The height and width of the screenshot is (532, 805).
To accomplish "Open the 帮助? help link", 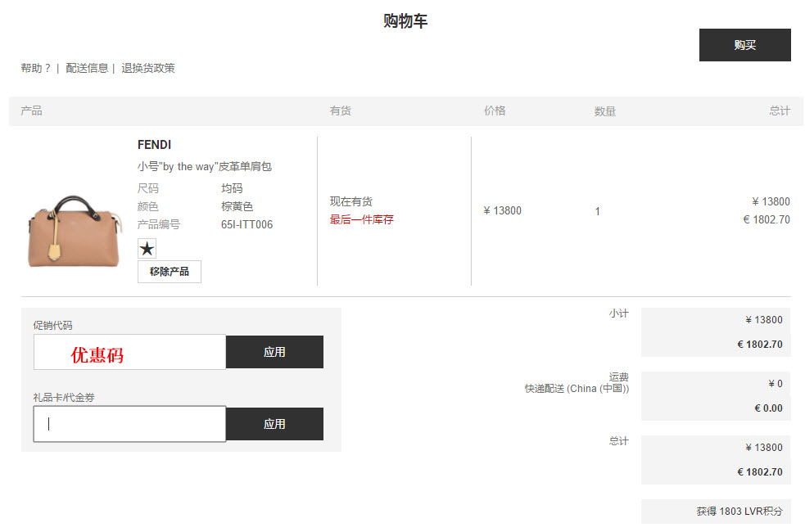I will [36, 68].
